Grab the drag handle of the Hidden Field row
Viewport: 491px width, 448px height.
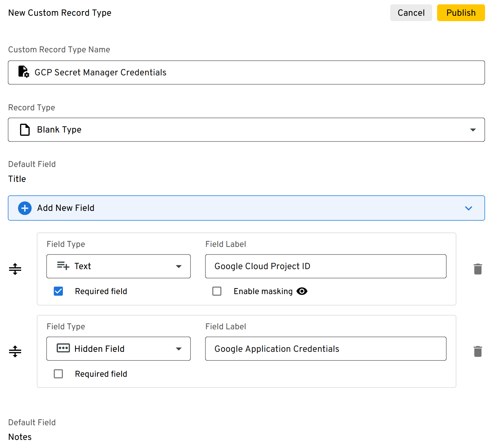click(x=15, y=351)
